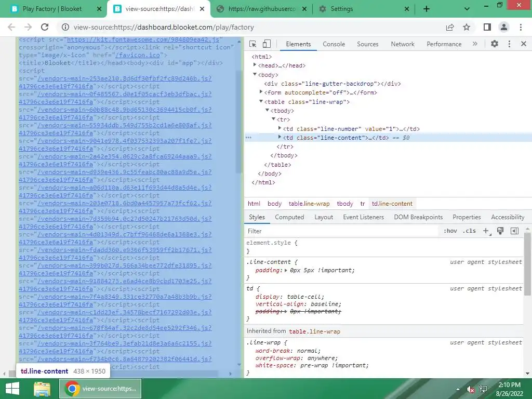Expand padding shorthand in .line-content rule

click(286, 270)
